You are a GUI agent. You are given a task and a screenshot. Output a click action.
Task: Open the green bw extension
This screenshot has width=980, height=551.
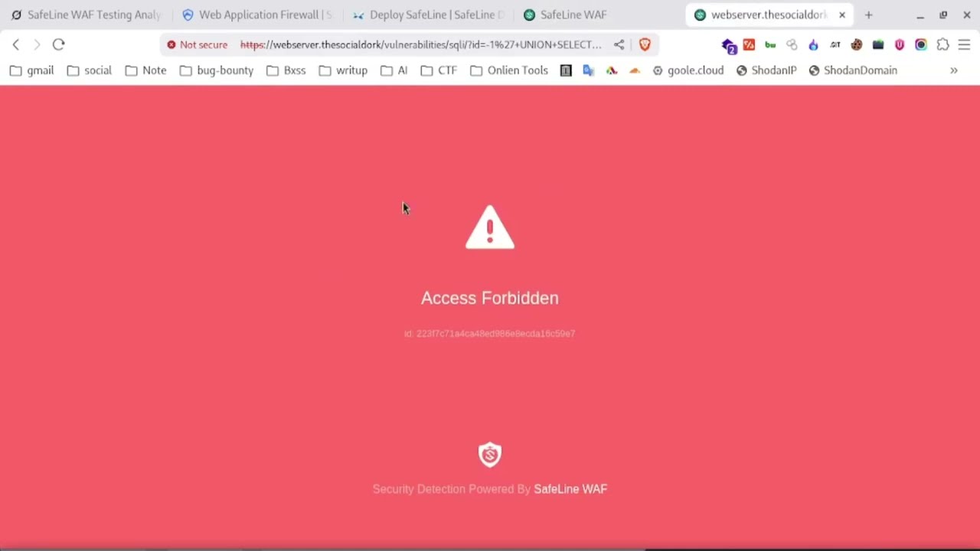pyautogui.click(x=770, y=44)
